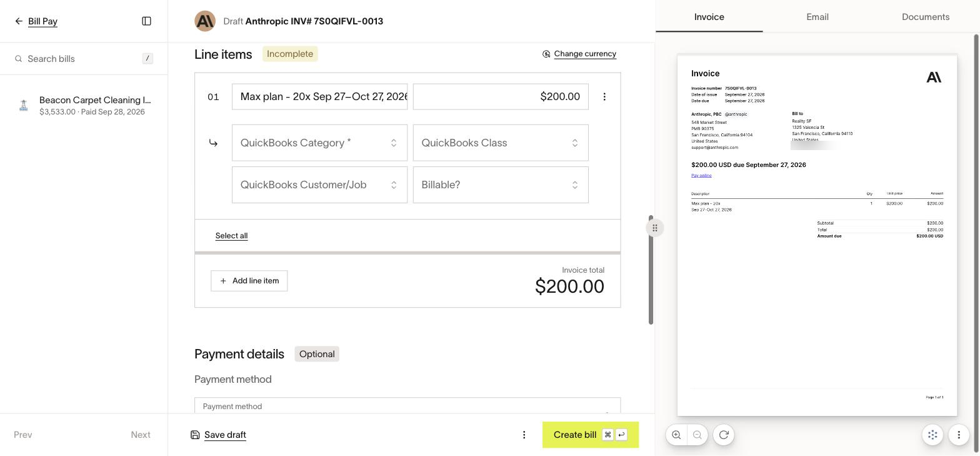Viewport: 980px width, 456px height.
Task: Zoom out of the invoice preview
Action: [697, 435]
